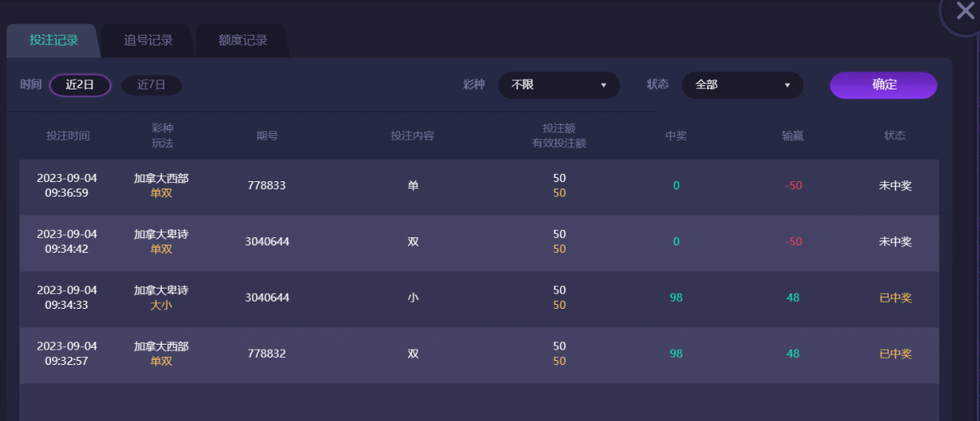Select the 近2日 time filter
980x421 pixels.
pyautogui.click(x=80, y=85)
